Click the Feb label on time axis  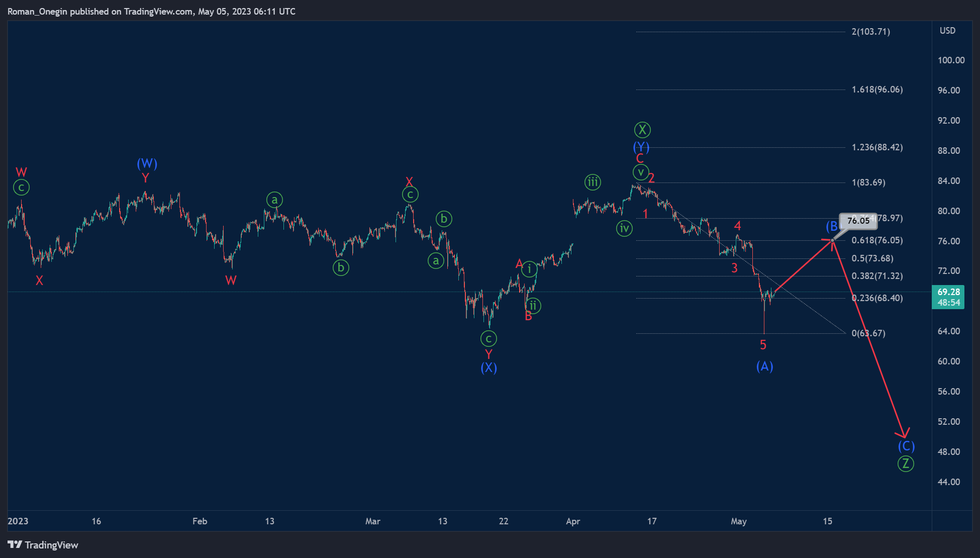click(x=200, y=521)
